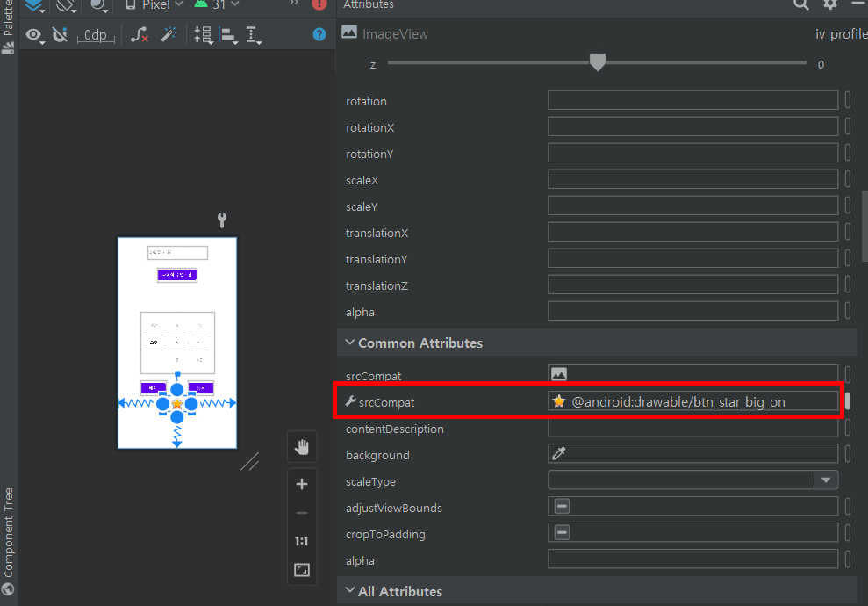The height and width of the screenshot is (606, 868).
Task: Open the Palette side tab
Action: (8, 26)
